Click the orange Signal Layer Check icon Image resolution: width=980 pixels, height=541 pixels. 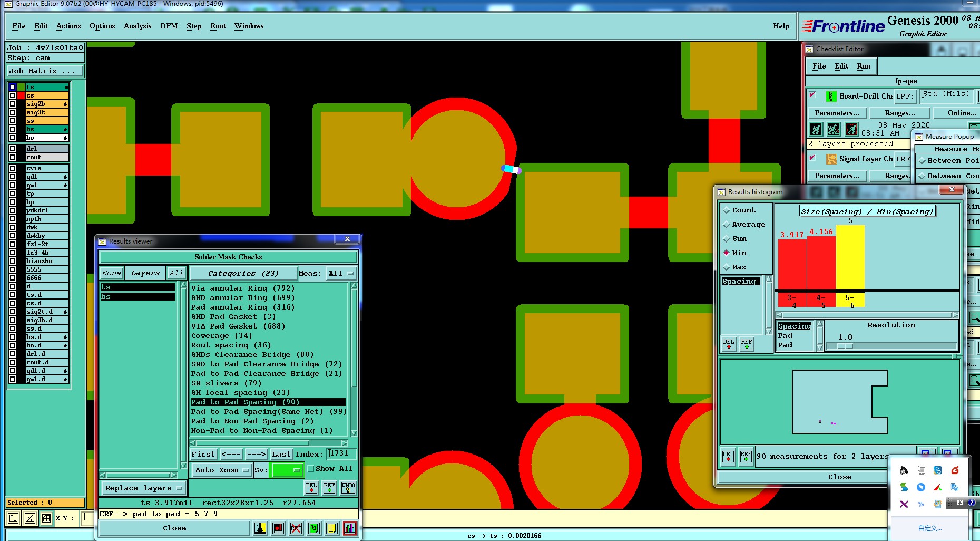831,159
